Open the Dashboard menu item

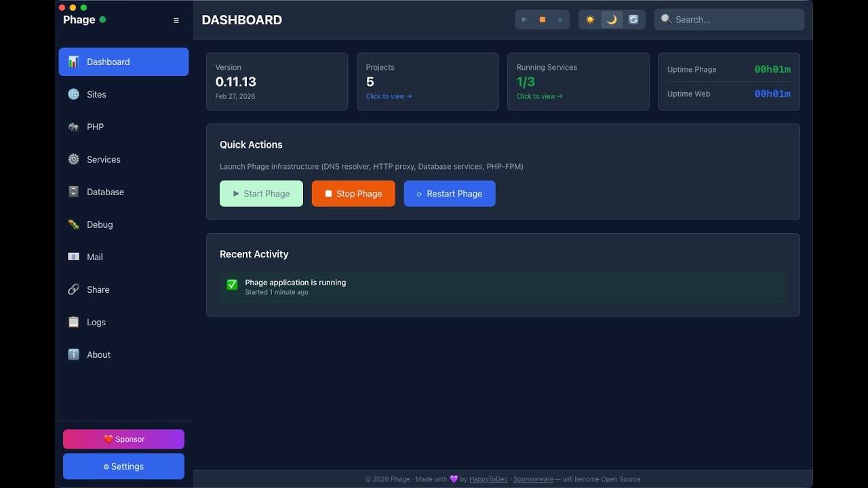pos(123,62)
